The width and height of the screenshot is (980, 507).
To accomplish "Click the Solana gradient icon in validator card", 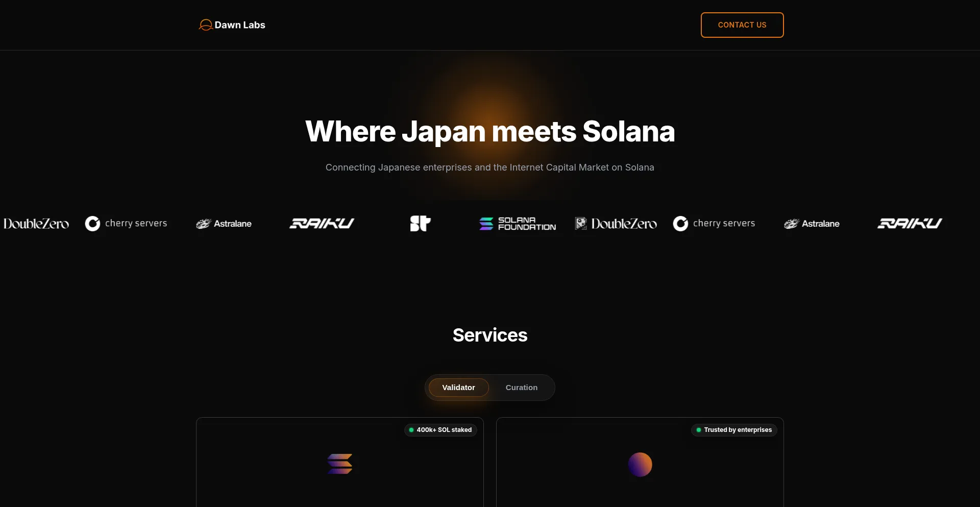I will click(x=340, y=464).
